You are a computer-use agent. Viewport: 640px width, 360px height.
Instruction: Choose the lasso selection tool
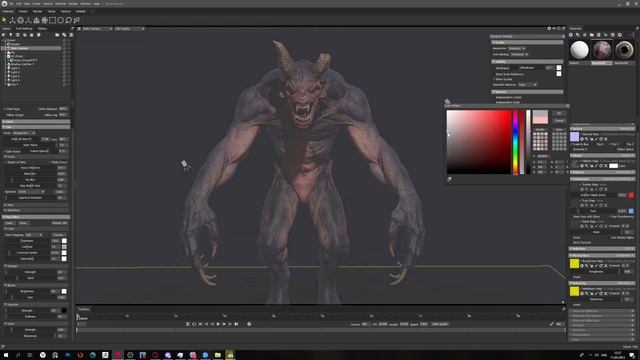click(x=69, y=20)
